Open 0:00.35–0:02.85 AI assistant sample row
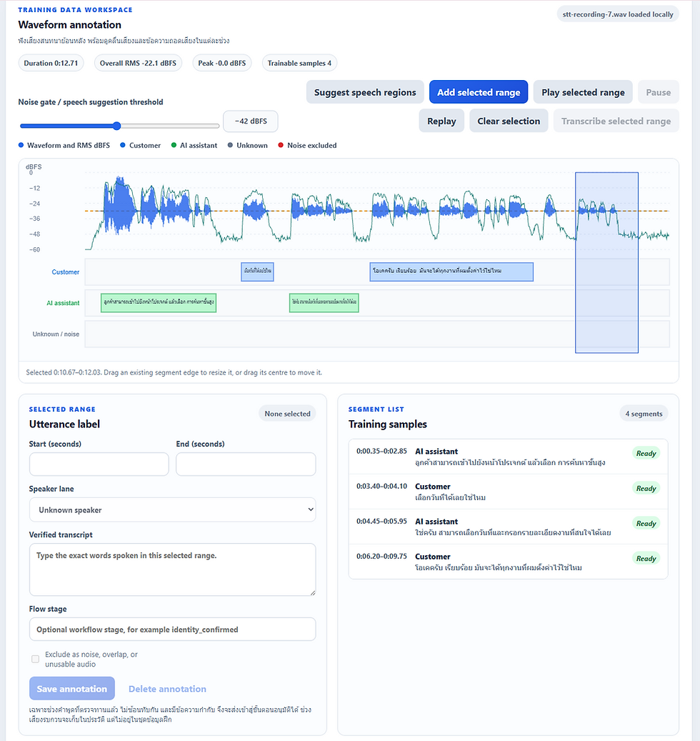The width and height of the screenshot is (700, 741). point(509,457)
